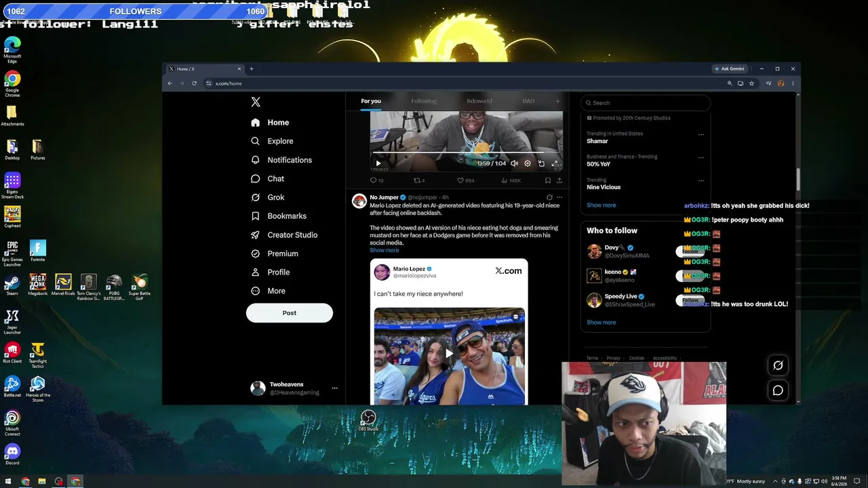Open options for Nine Vicious trend
The width and height of the screenshot is (868, 488).
[701, 181]
